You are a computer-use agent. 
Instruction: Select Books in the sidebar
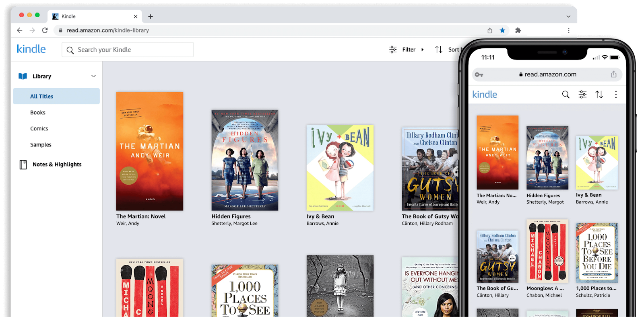click(x=38, y=113)
